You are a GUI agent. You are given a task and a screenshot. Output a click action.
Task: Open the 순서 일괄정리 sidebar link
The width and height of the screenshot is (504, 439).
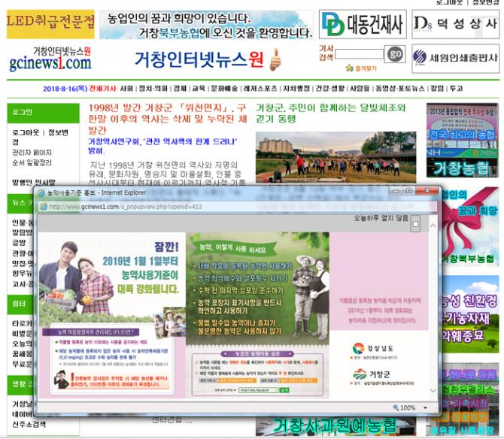(x=32, y=162)
